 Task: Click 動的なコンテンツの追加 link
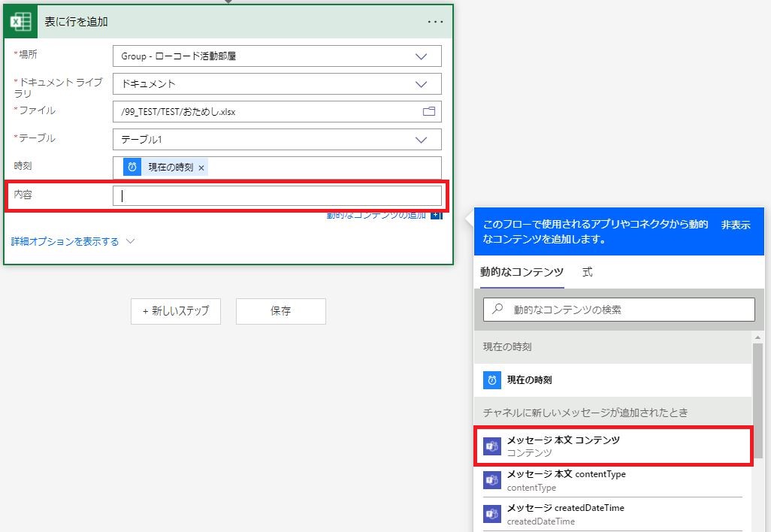(x=376, y=216)
